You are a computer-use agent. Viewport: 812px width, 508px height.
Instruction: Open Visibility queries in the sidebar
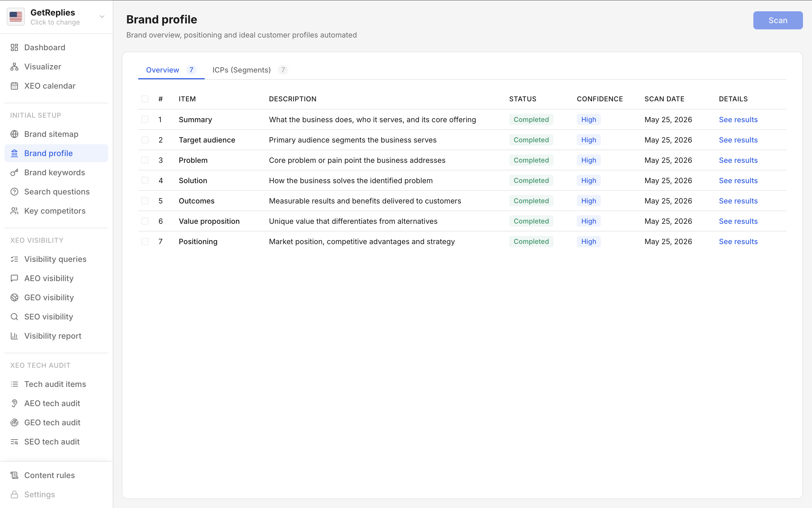click(56, 259)
